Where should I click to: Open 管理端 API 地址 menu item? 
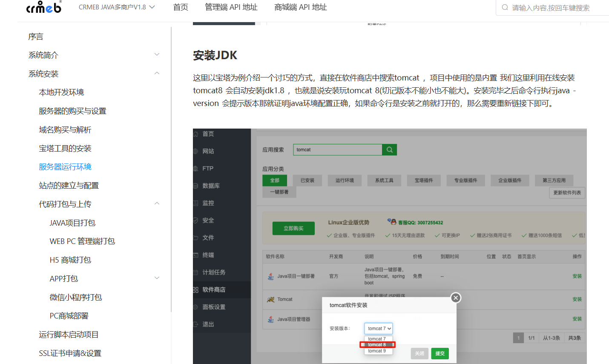231,7
